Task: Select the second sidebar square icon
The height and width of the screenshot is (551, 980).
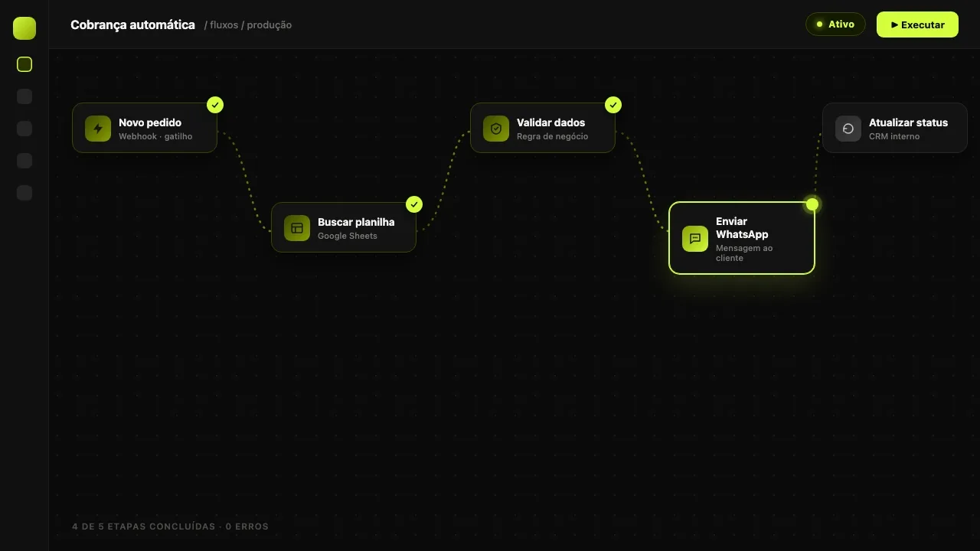Action: tap(24, 96)
